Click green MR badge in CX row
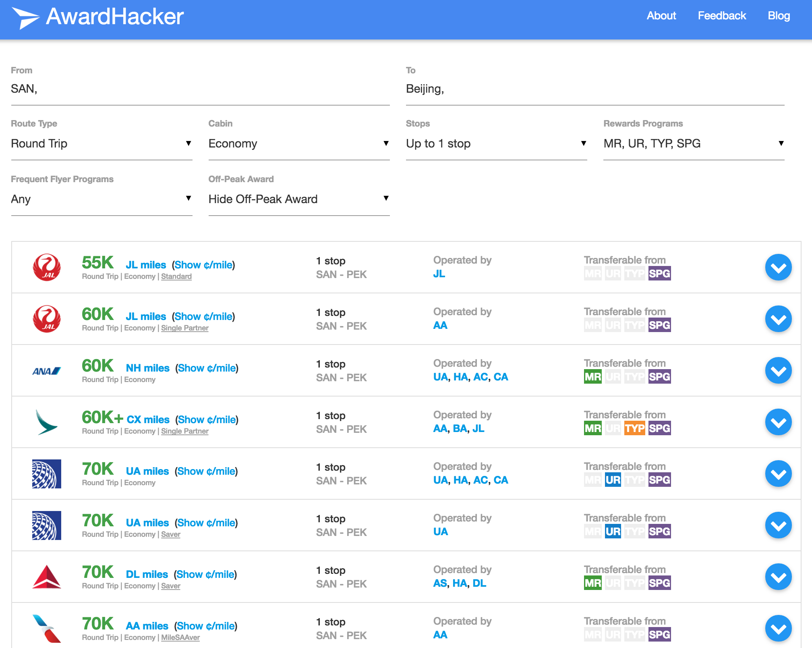 click(592, 428)
